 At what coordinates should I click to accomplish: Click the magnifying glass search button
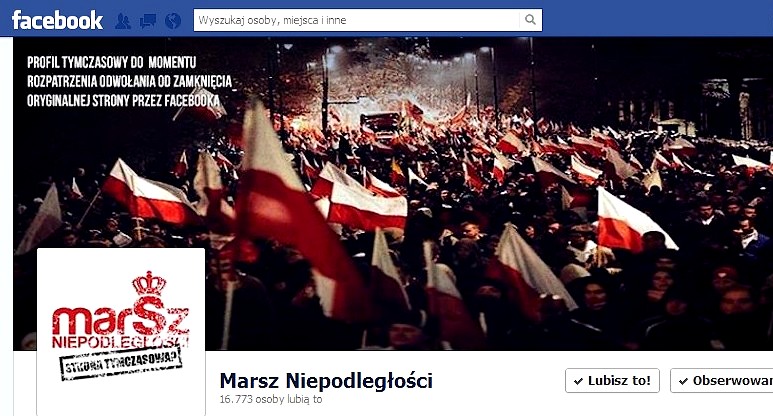[x=530, y=20]
